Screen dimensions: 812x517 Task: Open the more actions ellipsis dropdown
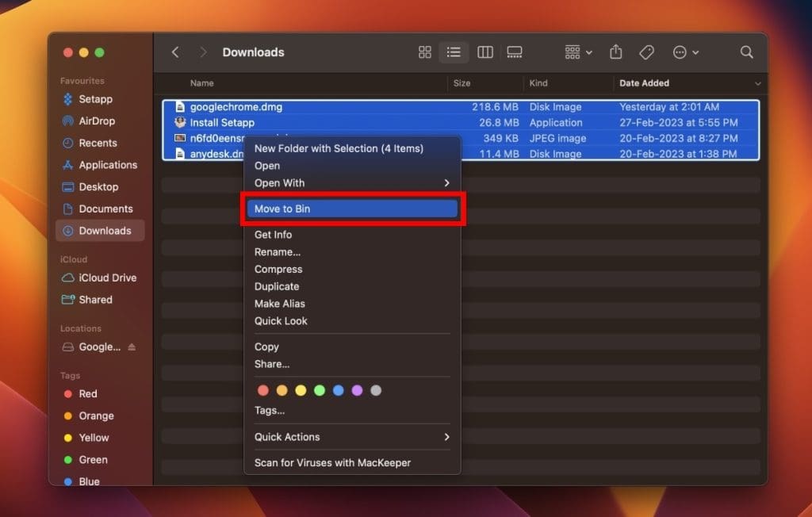coord(685,52)
